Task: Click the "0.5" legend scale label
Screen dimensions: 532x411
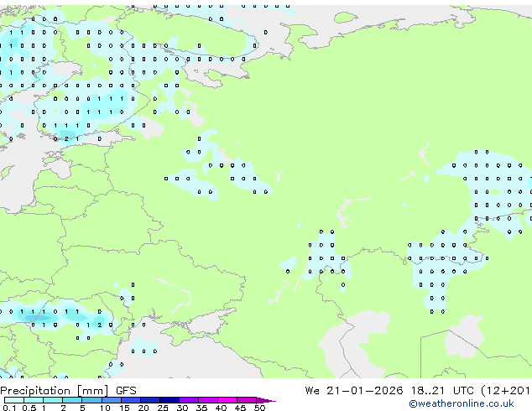Action: [x=29, y=408]
